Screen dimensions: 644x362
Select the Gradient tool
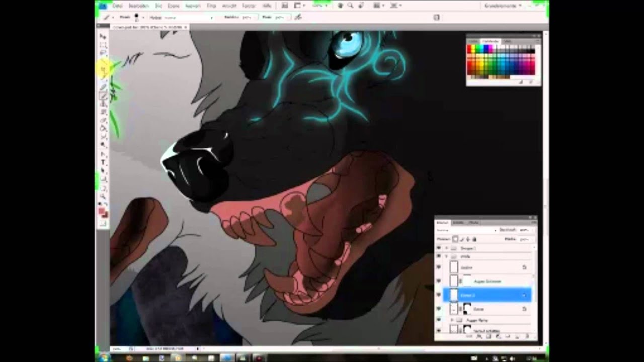(103, 128)
